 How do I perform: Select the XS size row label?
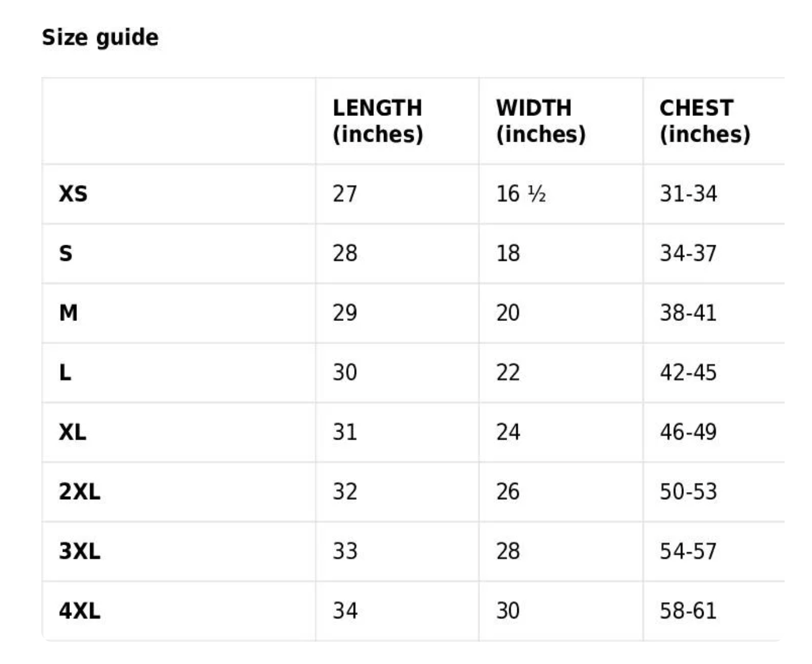(73, 194)
